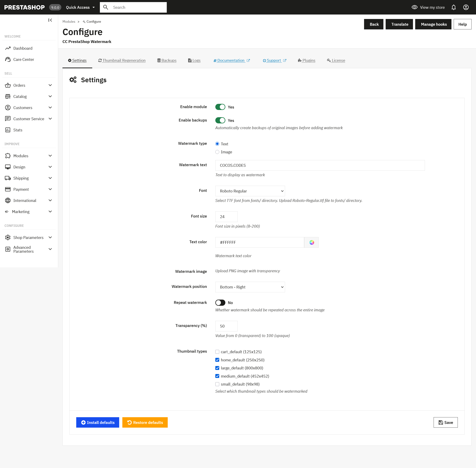Click the Save button
Viewport: 476px width, 468px height.
(x=445, y=422)
